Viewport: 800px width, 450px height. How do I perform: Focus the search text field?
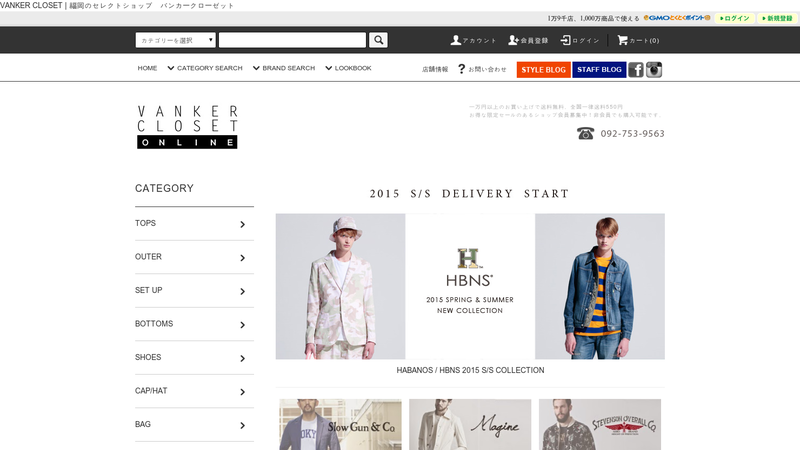[x=292, y=40]
